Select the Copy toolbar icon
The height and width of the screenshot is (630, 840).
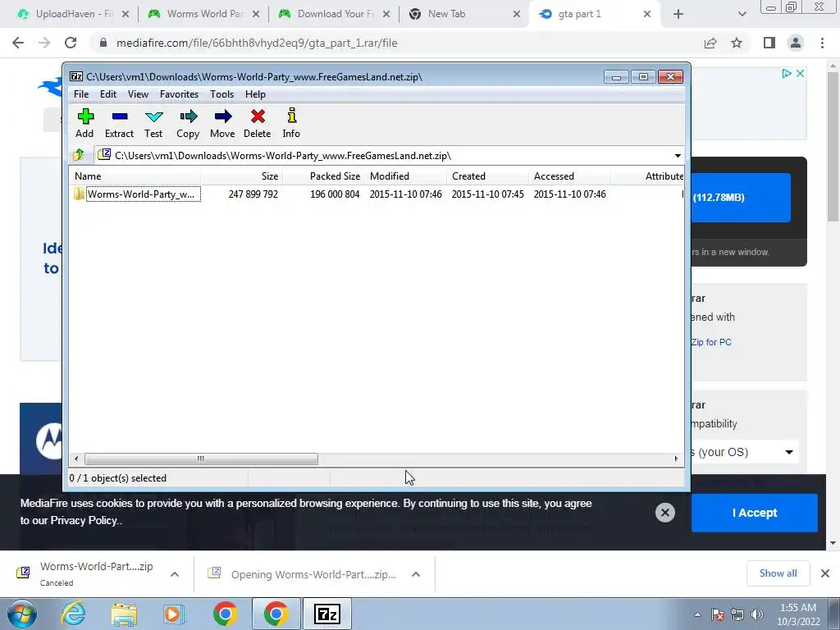[188, 123]
